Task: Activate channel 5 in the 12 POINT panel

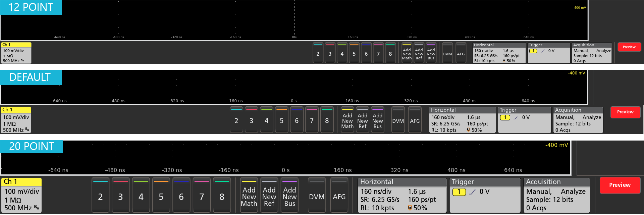Action: 354,53
